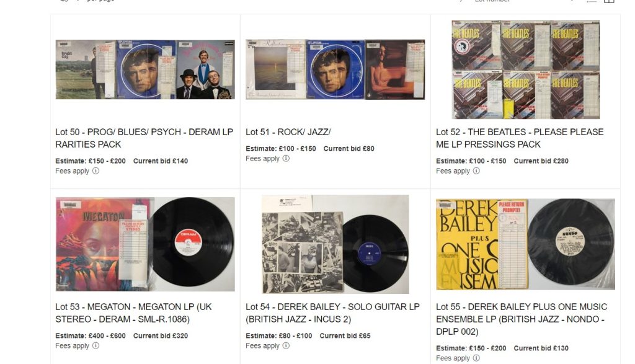Click the yellow Derek Bailey sleeve image

(x=526, y=244)
